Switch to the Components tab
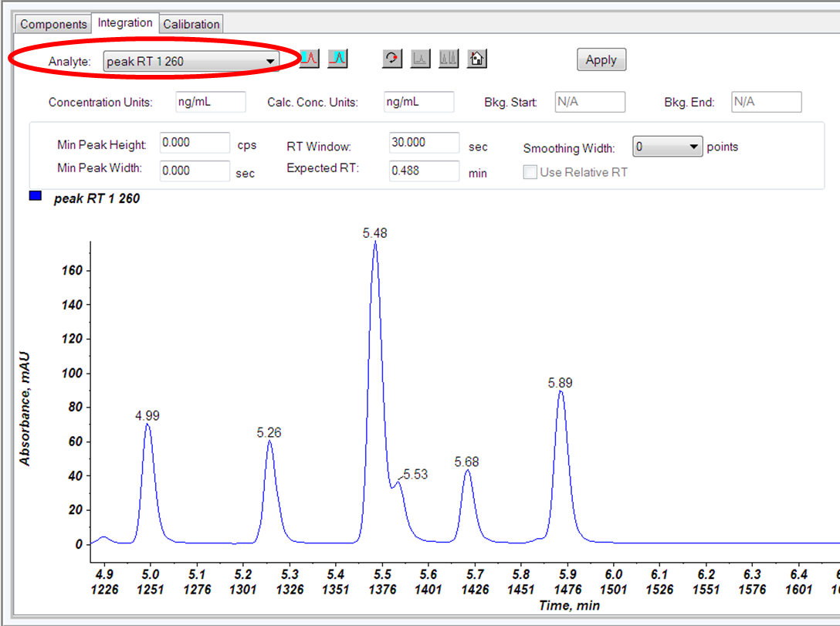This screenshot has height=626, width=840. point(54,24)
